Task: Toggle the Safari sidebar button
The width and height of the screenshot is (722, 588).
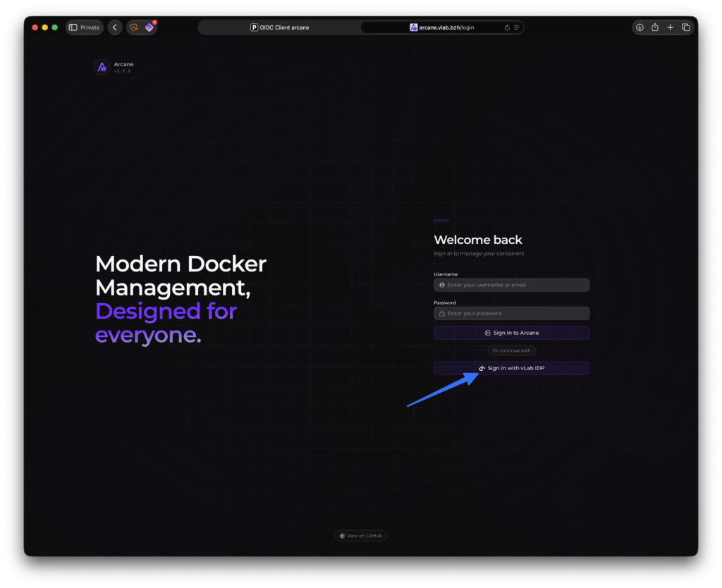Action: pos(73,27)
